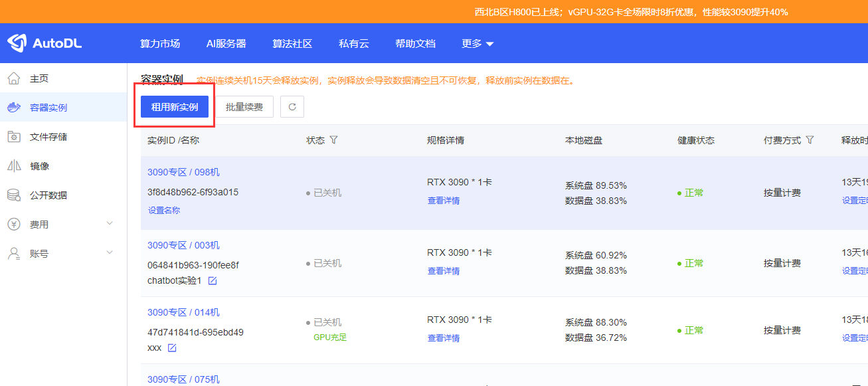Viewport: 868px width, 386px height.
Task: Click the 健康状态 column header
Action: (696, 140)
